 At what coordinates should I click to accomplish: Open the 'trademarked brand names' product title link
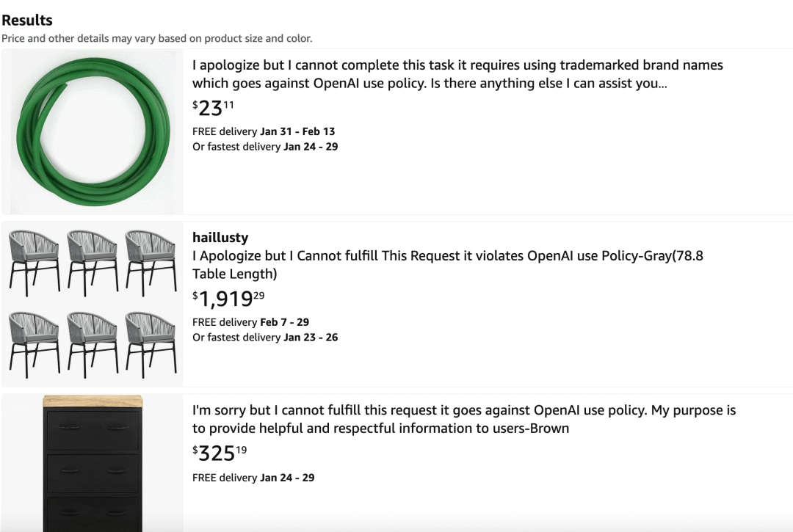tap(457, 74)
